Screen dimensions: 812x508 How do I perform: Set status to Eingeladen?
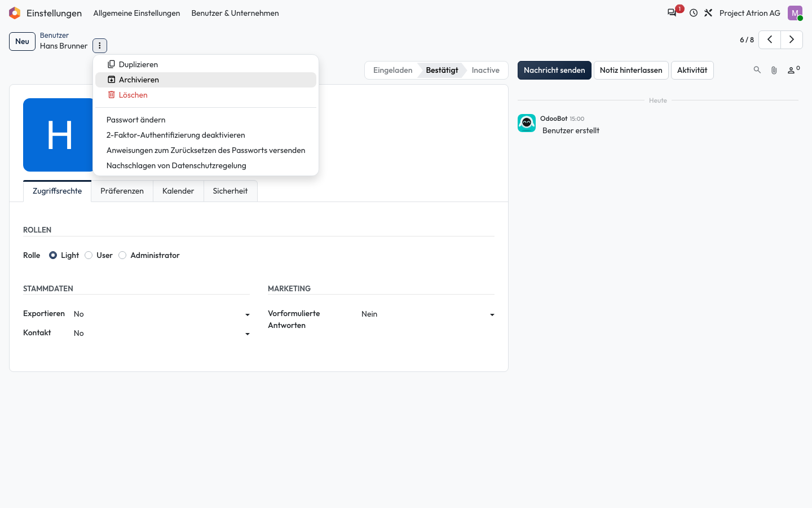coord(392,70)
